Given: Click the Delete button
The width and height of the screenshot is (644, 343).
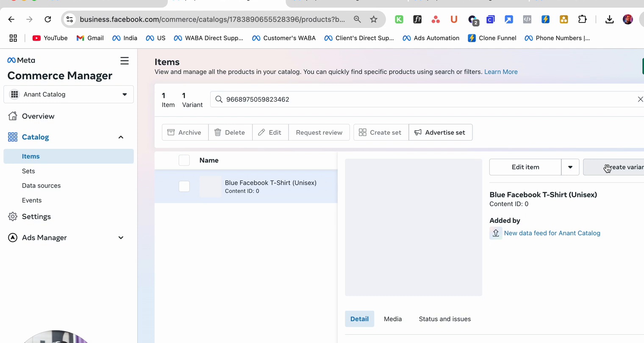Looking at the screenshot, I should tap(230, 133).
